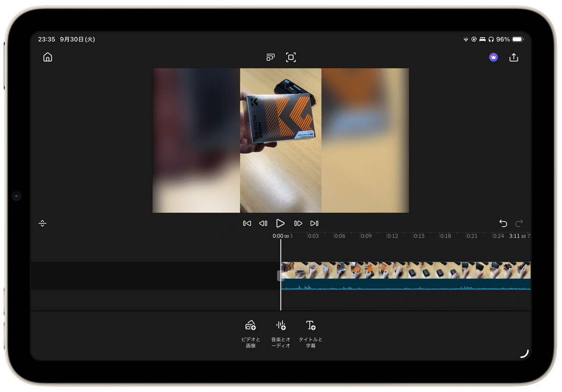Expand the timeline track height adjuster
This screenshot has height=392, width=562.
pyautogui.click(x=42, y=223)
